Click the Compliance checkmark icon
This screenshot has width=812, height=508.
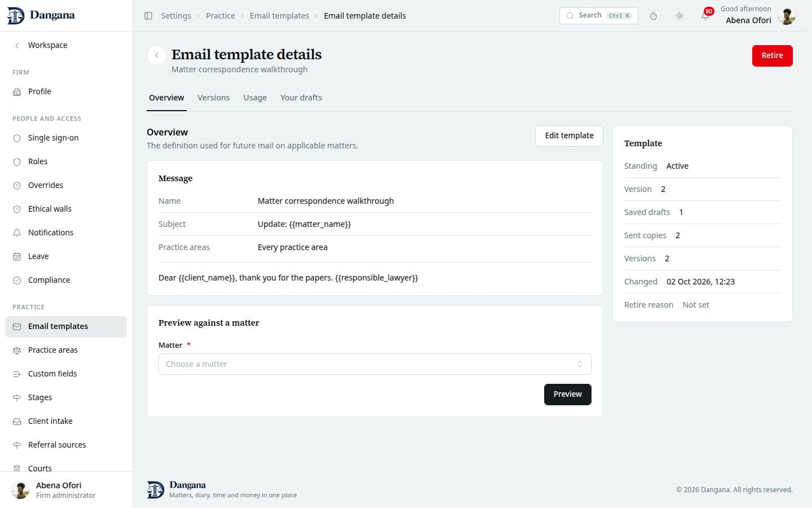click(17, 280)
